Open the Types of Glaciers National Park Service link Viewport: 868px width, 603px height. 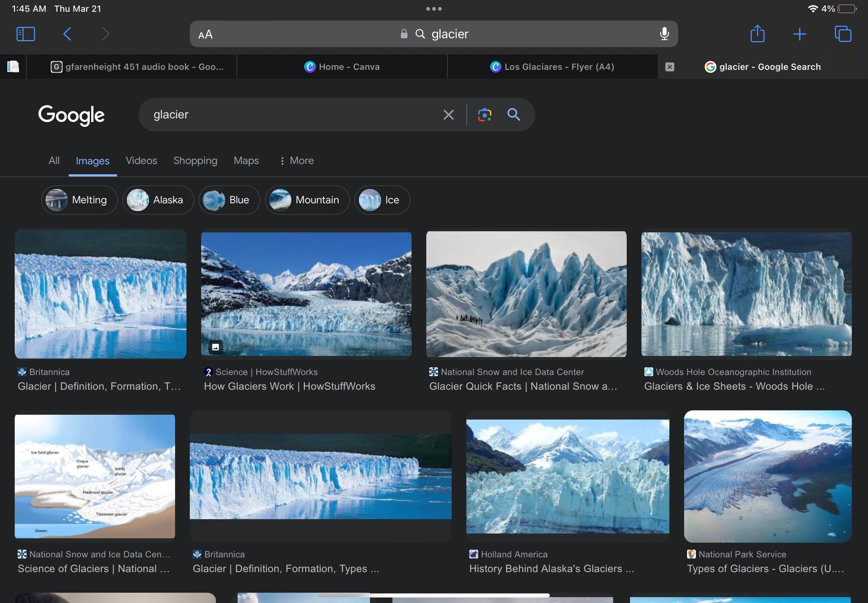click(765, 568)
